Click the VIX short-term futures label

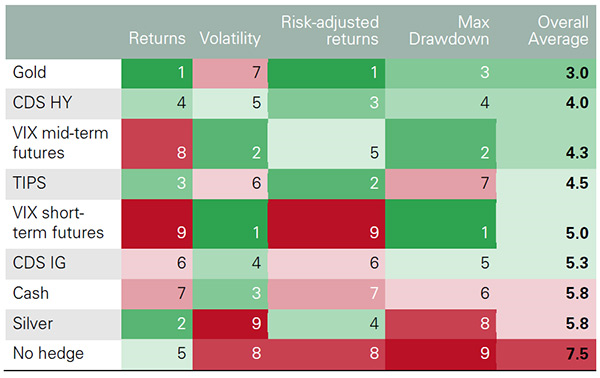click(58, 223)
